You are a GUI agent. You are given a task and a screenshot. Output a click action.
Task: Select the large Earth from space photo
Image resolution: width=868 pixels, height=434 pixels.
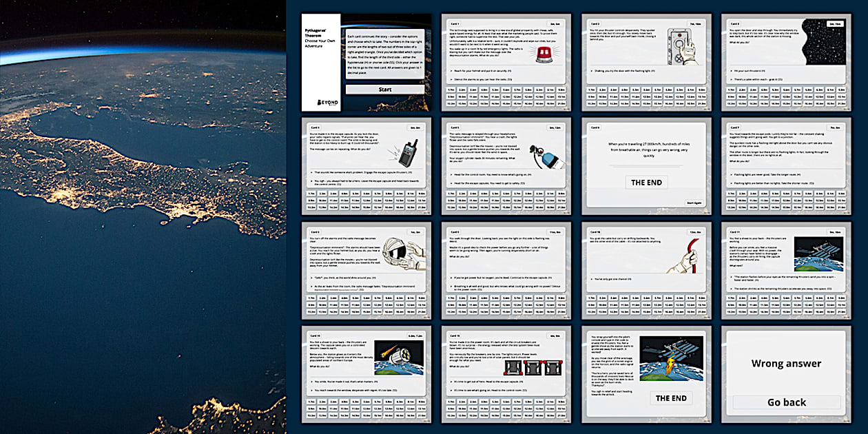(x=143, y=217)
